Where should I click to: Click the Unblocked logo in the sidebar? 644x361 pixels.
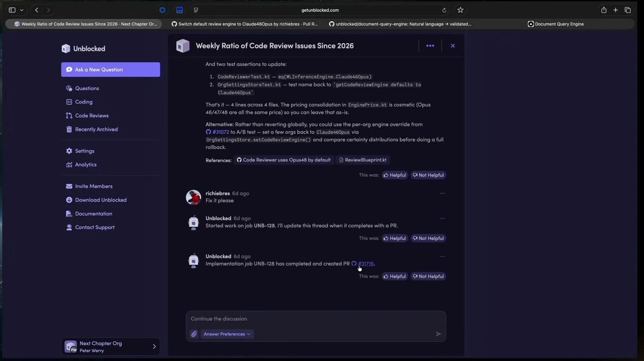click(x=83, y=49)
